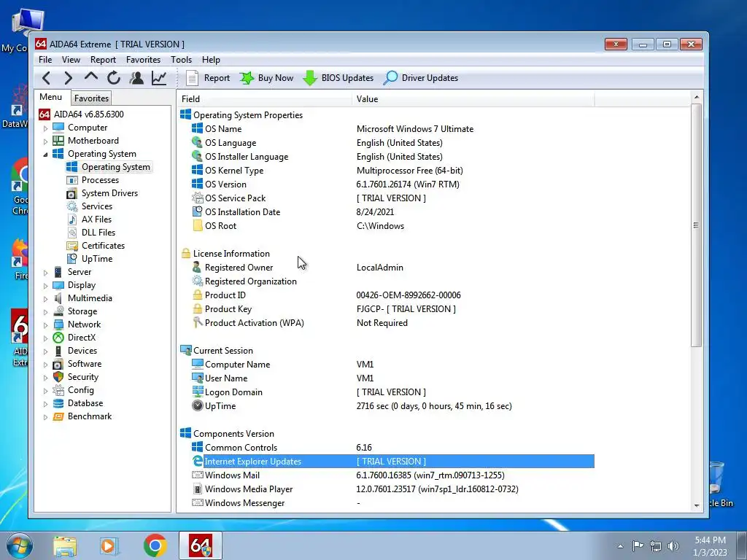Open the Favorites menu
Screen dimensions: 747x560
143,60
